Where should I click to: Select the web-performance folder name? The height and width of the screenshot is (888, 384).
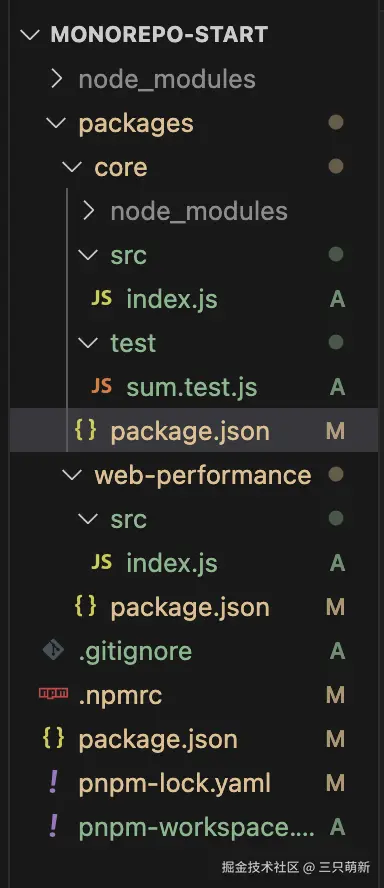click(203, 476)
